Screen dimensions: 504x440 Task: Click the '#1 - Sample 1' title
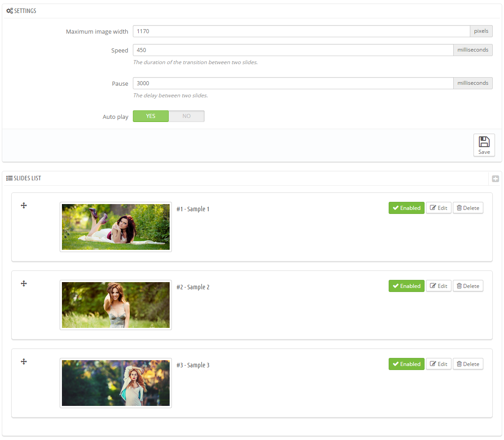click(193, 209)
